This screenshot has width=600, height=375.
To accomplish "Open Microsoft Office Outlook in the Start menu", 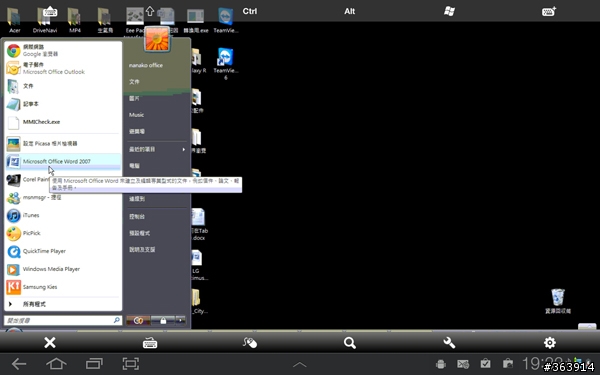I will coord(63,68).
